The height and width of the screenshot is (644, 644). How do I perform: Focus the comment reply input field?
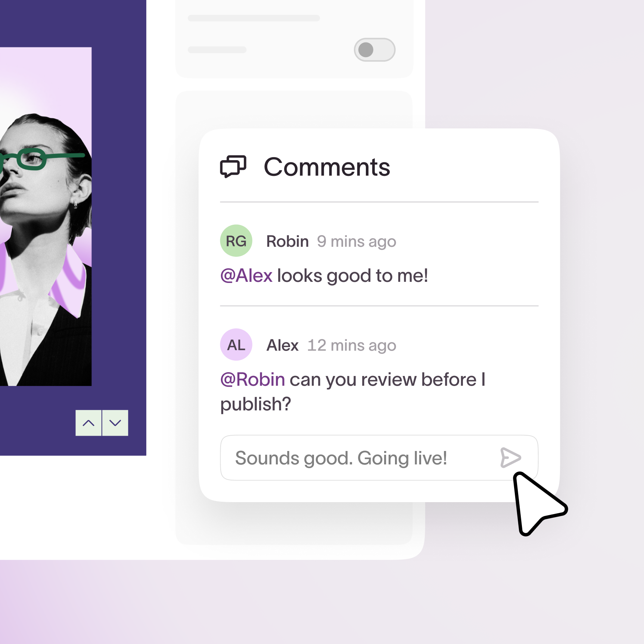point(379,458)
